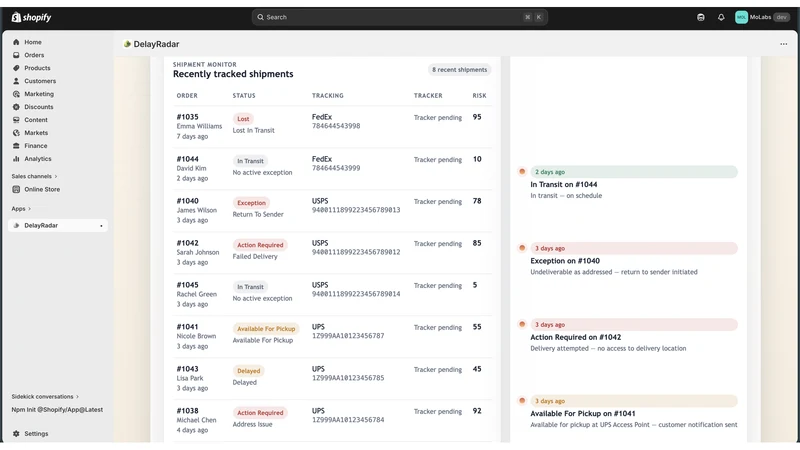This screenshot has width=800, height=450.
Task: Click the Finance icon in sidebar
Action: tap(16, 146)
